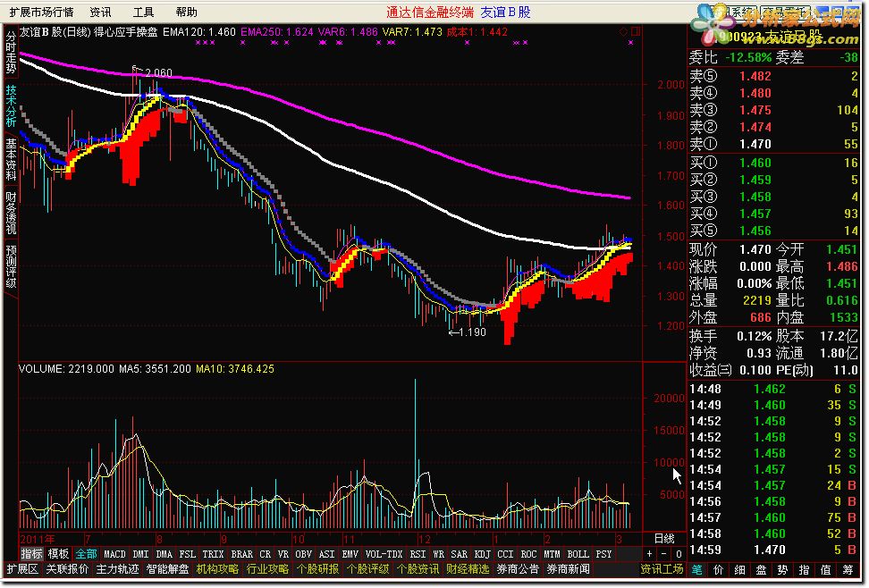Show the VOL-TDX indicator

click(x=384, y=554)
